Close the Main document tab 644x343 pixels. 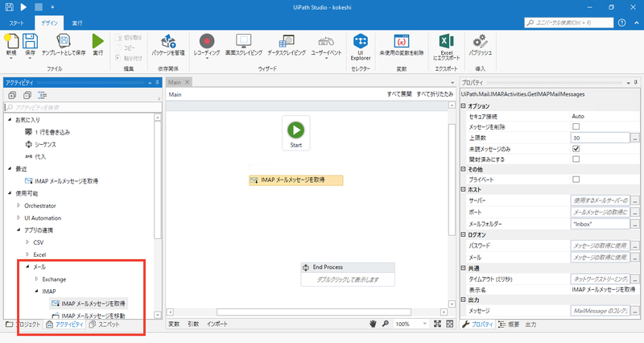[x=187, y=82]
